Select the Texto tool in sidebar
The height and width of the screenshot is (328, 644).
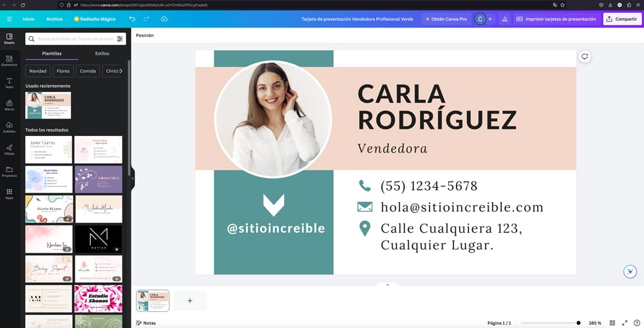pos(9,82)
